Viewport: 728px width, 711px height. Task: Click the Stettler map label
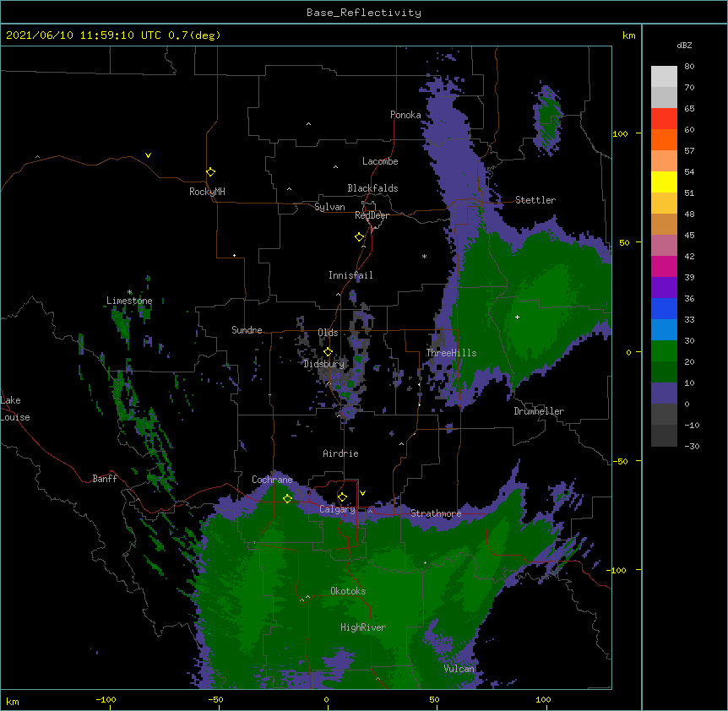click(x=535, y=200)
